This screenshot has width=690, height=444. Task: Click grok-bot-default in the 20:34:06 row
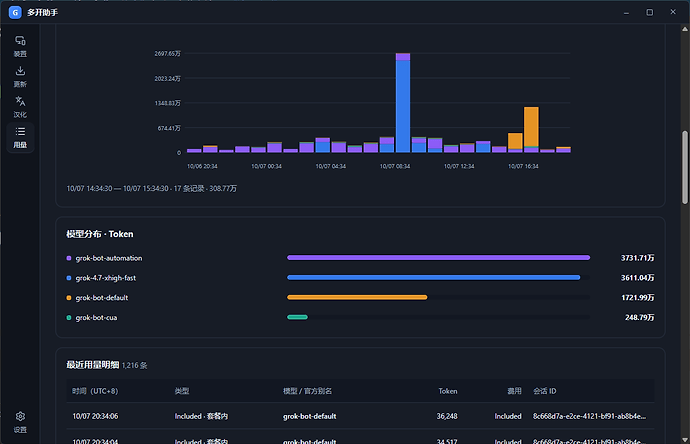pyautogui.click(x=309, y=416)
